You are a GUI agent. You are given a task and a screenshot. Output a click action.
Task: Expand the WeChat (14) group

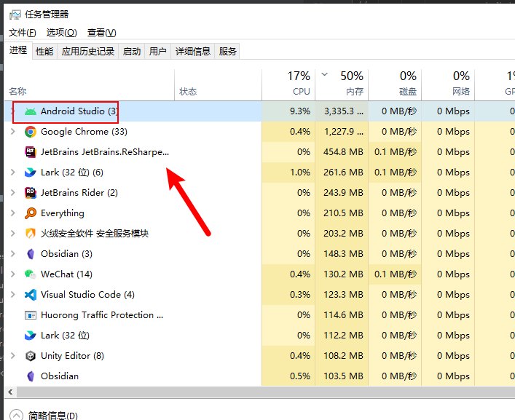pos(13,274)
